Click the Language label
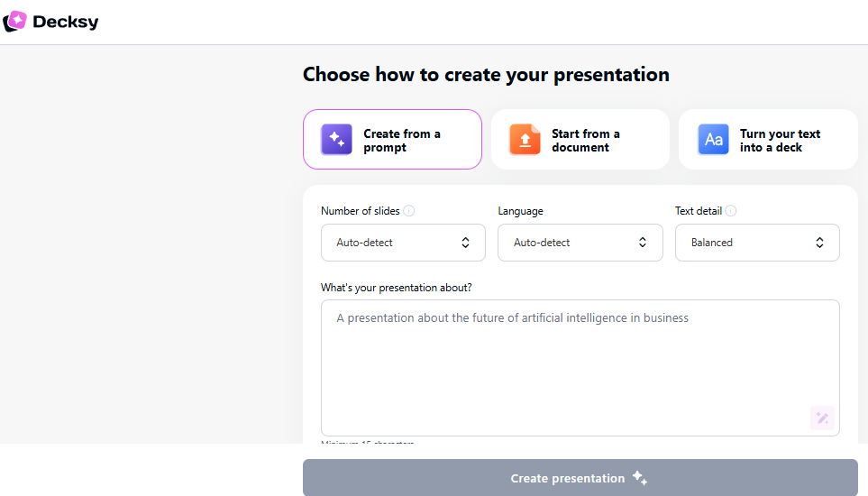The image size is (868, 496). [x=520, y=211]
